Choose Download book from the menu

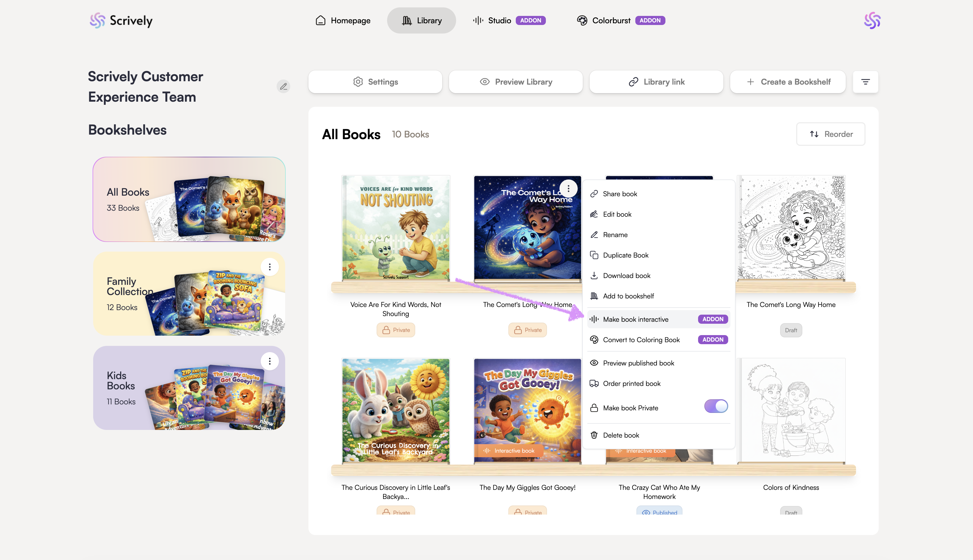point(626,275)
